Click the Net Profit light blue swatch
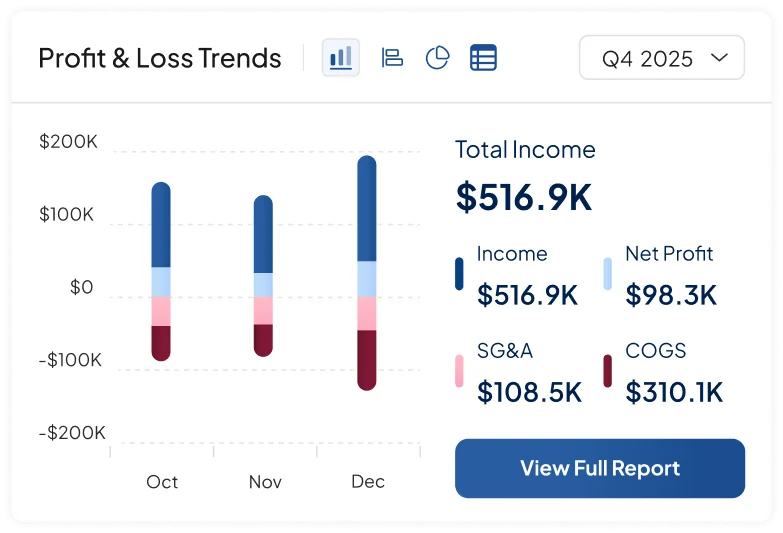783x533 pixels. click(607, 274)
